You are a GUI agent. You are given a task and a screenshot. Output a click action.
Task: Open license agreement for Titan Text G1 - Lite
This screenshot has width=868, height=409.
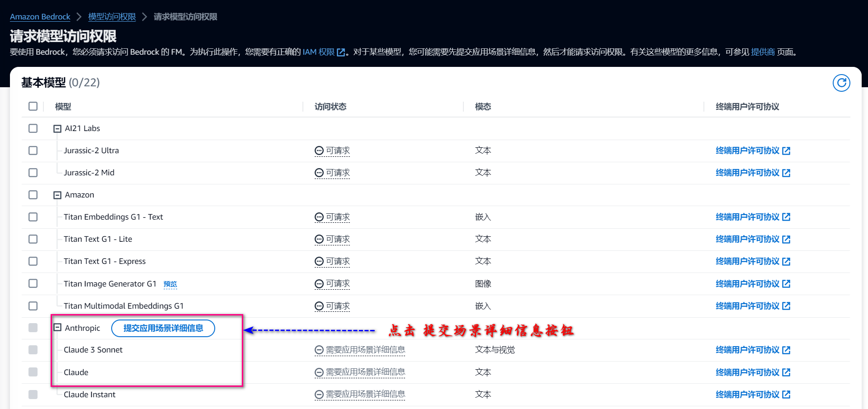(753, 239)
